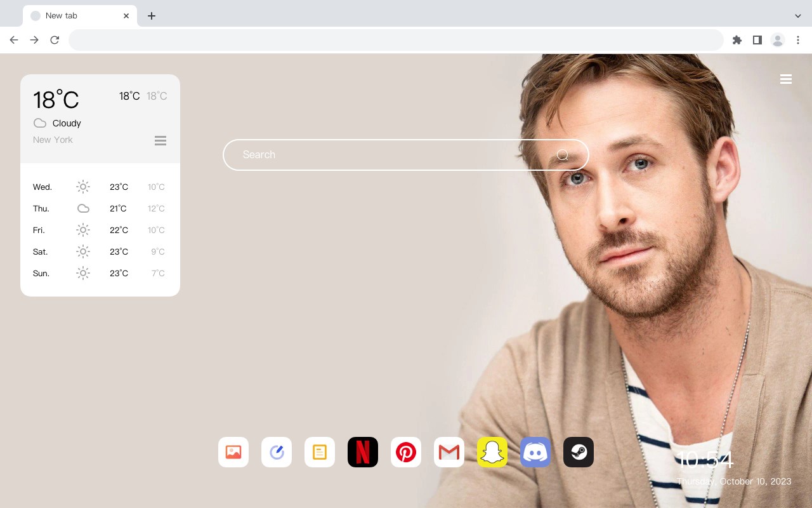Screen dimensions: 812x508
Task: Open a new tab with plus button
Action: point(152,16)
